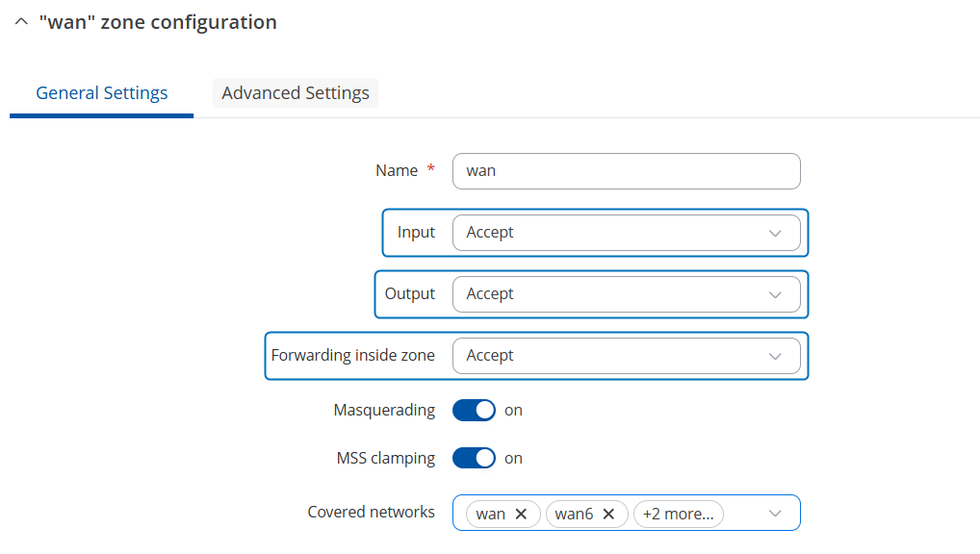The width and height of the screenshot is (980, 554).
Task: Click the "on" label beside Masquerading
Action: pyautogui.click(x=513, y=411)
